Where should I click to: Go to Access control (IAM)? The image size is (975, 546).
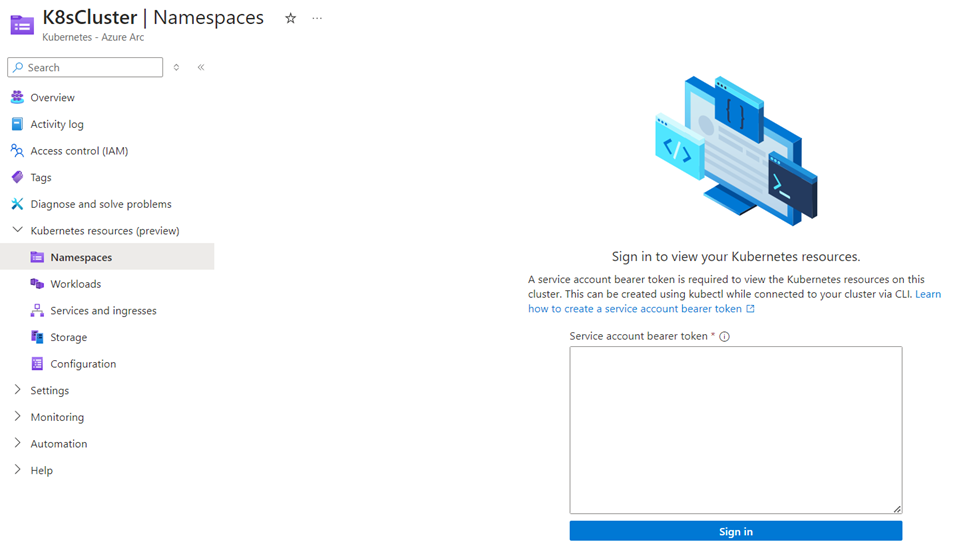click(x=79, y=151)
